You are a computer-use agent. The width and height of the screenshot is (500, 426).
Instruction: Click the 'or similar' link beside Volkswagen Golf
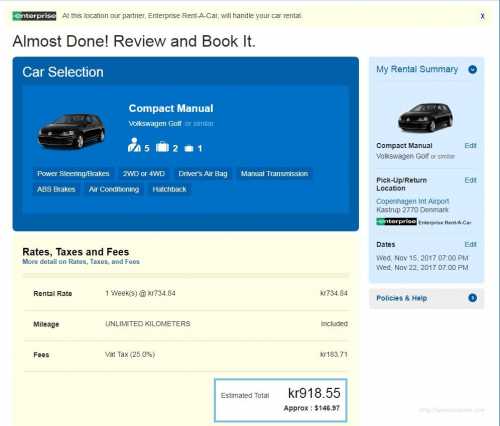tap(199, 124)
